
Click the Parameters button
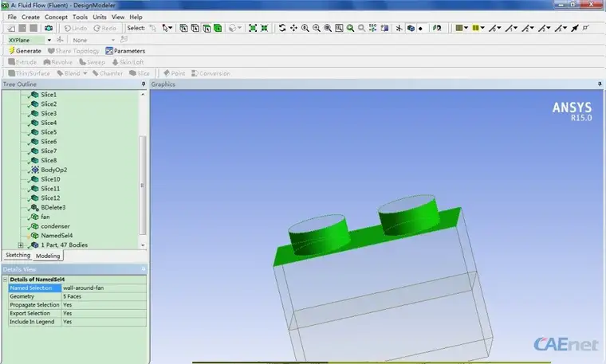(125, 51)
